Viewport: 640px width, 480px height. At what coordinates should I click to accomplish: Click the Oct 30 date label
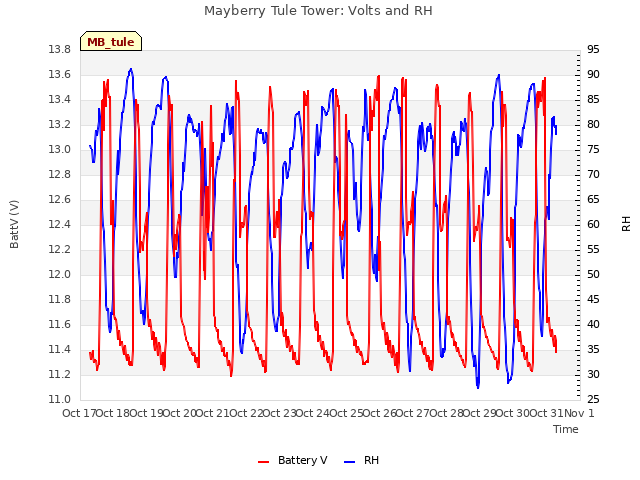click(513, 413)
